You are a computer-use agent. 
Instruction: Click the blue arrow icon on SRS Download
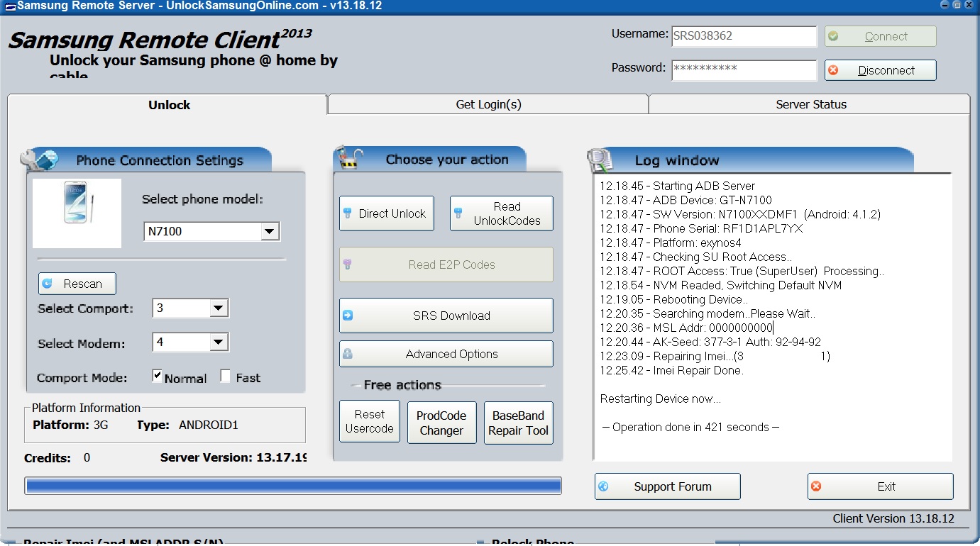(x=348, y=316)
